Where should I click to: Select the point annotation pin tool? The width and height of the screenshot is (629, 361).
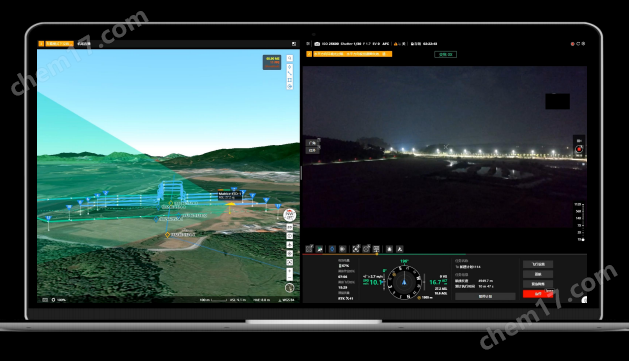tap(290, 67)
